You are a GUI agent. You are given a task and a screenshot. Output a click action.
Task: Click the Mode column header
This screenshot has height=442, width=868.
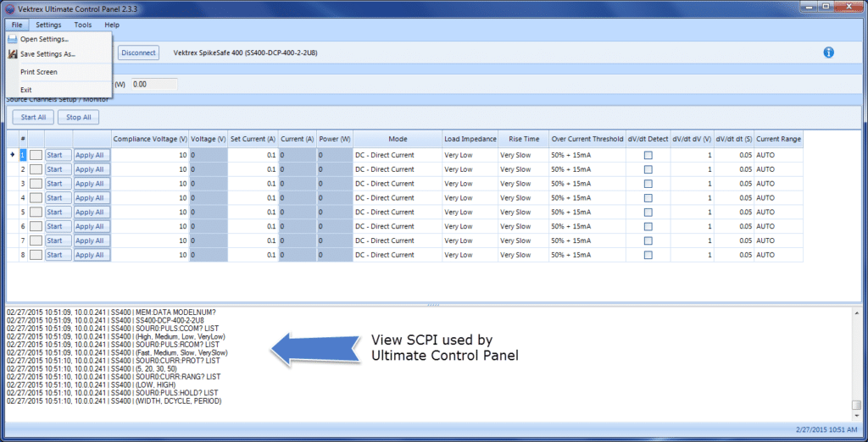[398, 140]
